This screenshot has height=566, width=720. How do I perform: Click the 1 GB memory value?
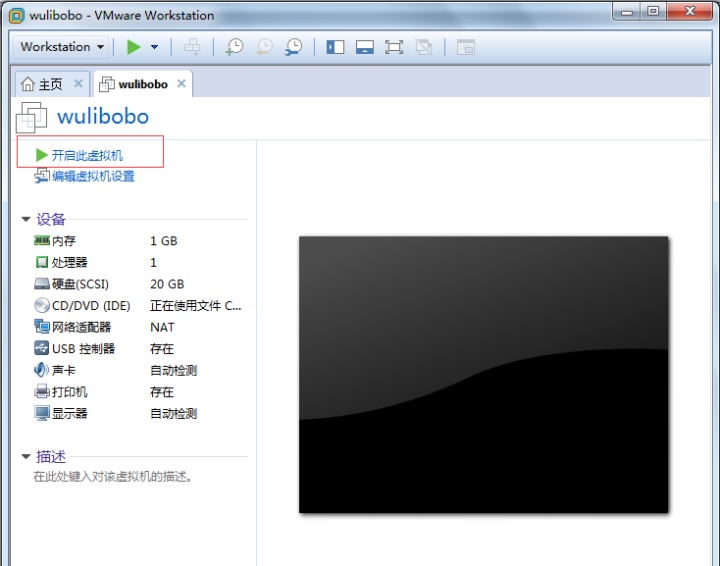pos(164,241)
